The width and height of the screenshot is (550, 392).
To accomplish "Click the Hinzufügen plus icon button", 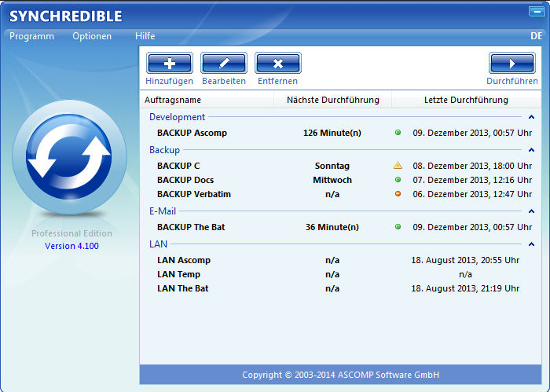I will [x=170, y=63].
